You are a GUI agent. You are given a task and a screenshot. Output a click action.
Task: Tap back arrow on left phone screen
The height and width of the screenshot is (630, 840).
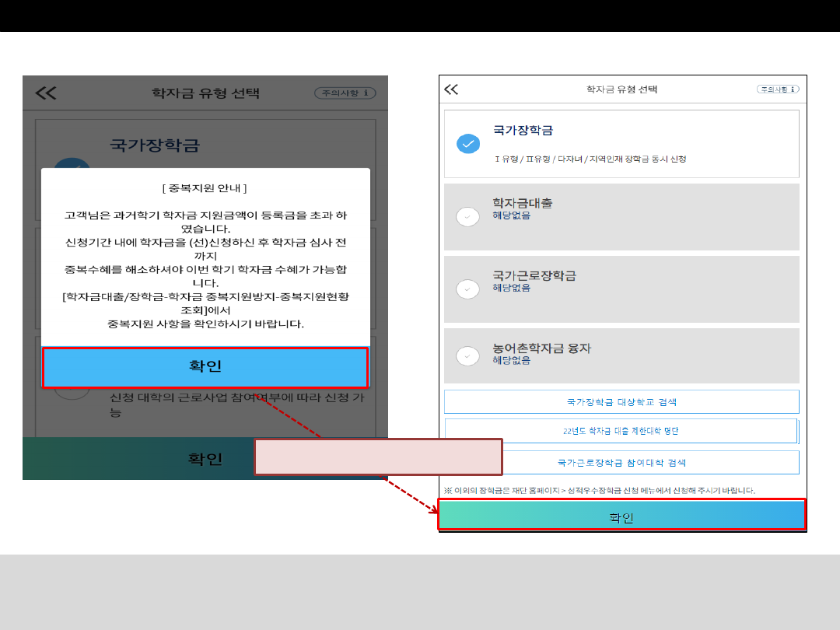[46, 93]
